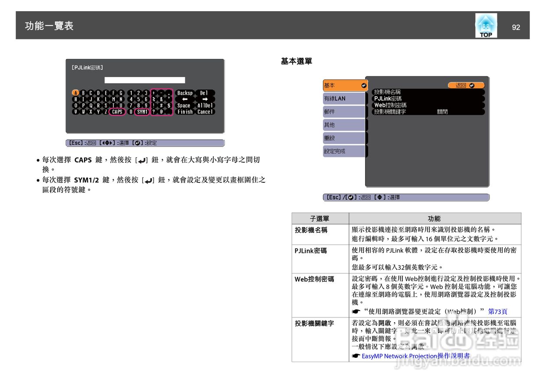Select the PJLink密碼 menu row
Viewport: 555px width, 392px height.
tap(428, 98)
